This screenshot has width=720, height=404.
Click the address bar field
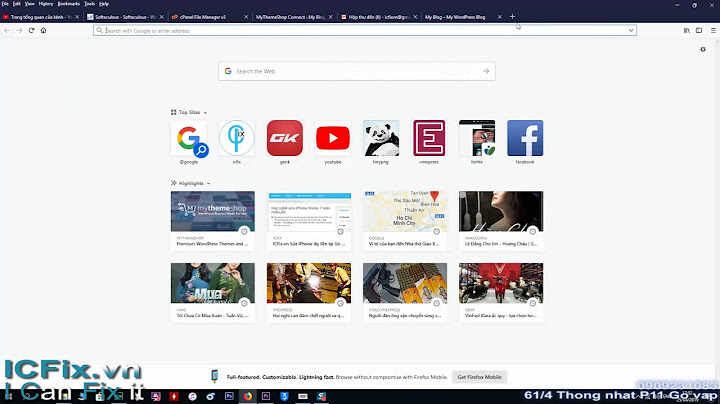coord(365,30)
